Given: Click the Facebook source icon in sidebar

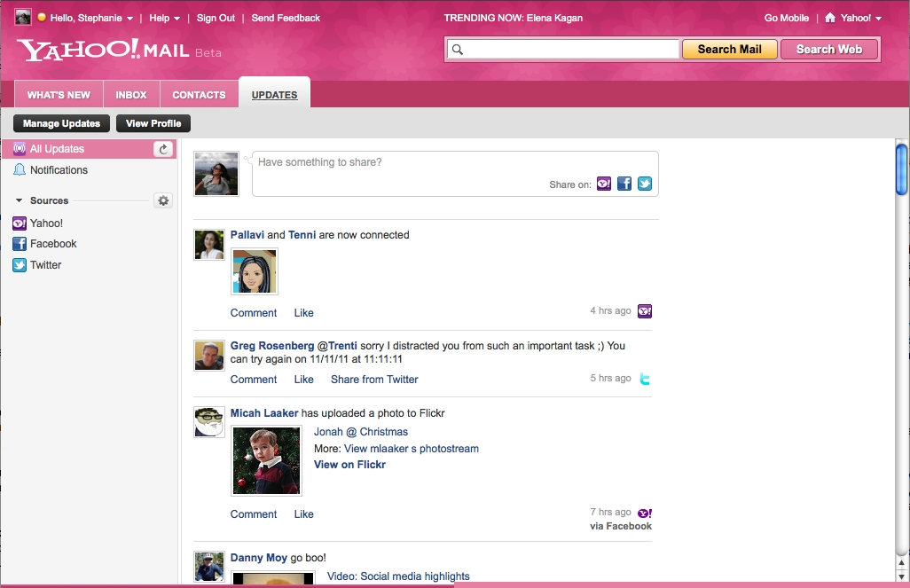Looking at the screenshot, I should [x=20, y=244].
